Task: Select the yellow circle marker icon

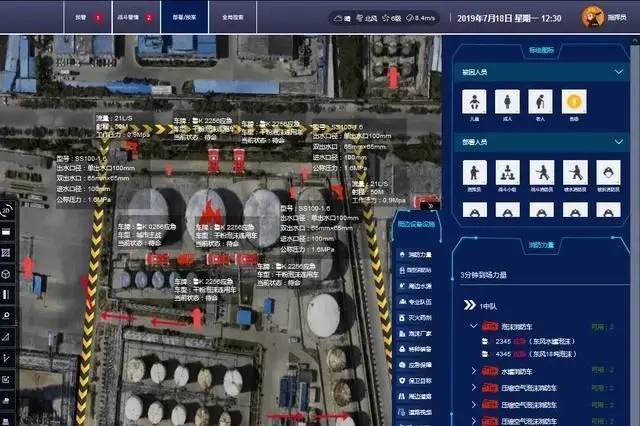Action: pyautogui.click(x=574, y=102)
